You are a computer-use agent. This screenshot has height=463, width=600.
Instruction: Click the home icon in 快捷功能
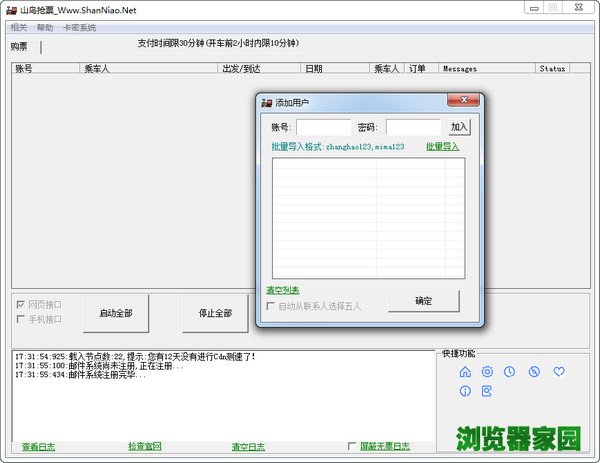(465, 372)
